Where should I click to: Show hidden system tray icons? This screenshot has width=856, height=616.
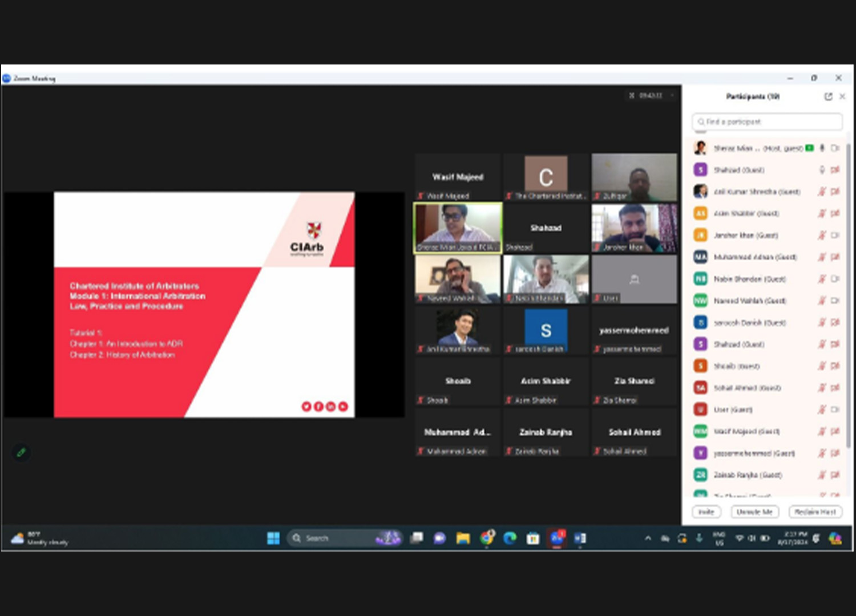click(648, 538)
